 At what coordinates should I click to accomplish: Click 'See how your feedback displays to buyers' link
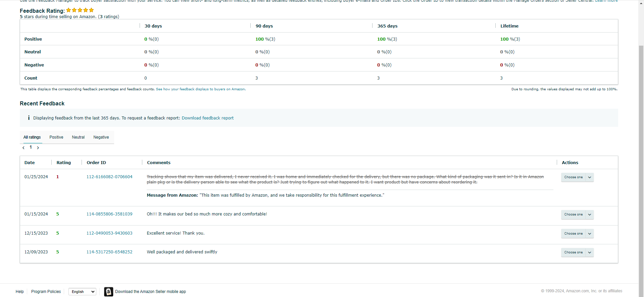200,89
